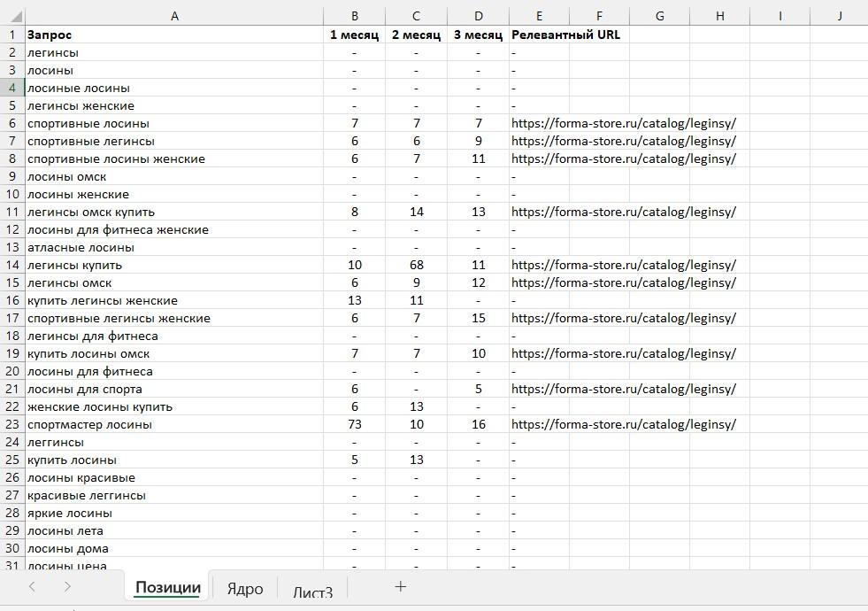Open URL in the спортивные лосины row
Screen dimensions: 868x611
coord(623,124)
